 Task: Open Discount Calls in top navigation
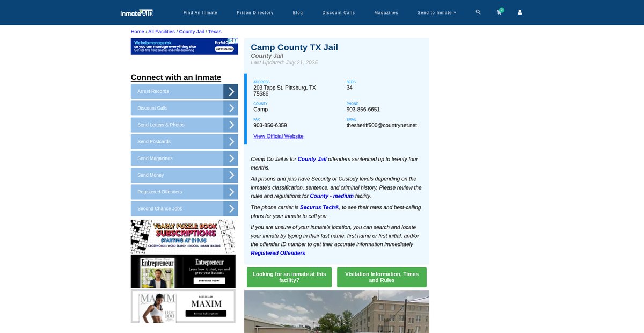coord(339,12)
